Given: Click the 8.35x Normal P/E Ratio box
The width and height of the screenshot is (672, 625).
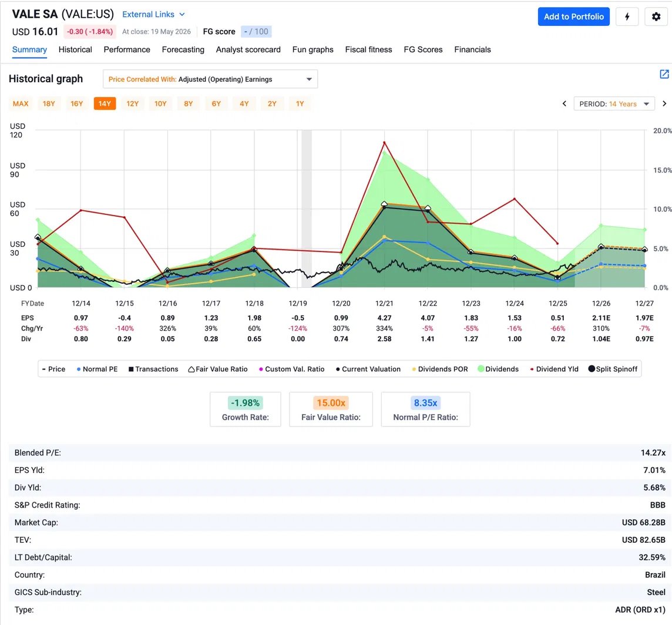Looking at the screenshot, I should pos(425,409).
